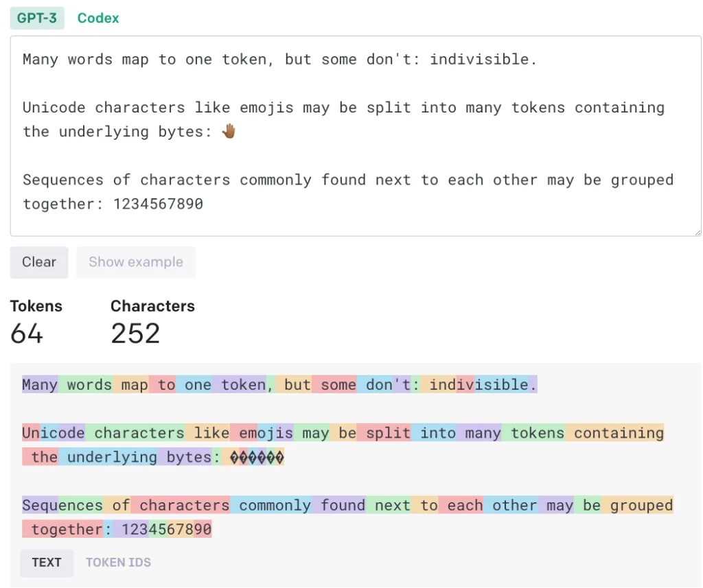The image size is (703, 588).
Task: Switch to the GPT-3 tab
Action: [37, 19]
